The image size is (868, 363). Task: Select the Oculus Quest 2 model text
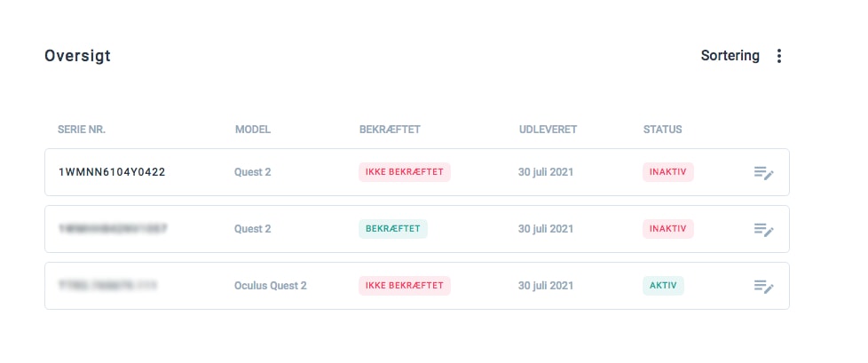pyautogui.click(x=271, y=286)
